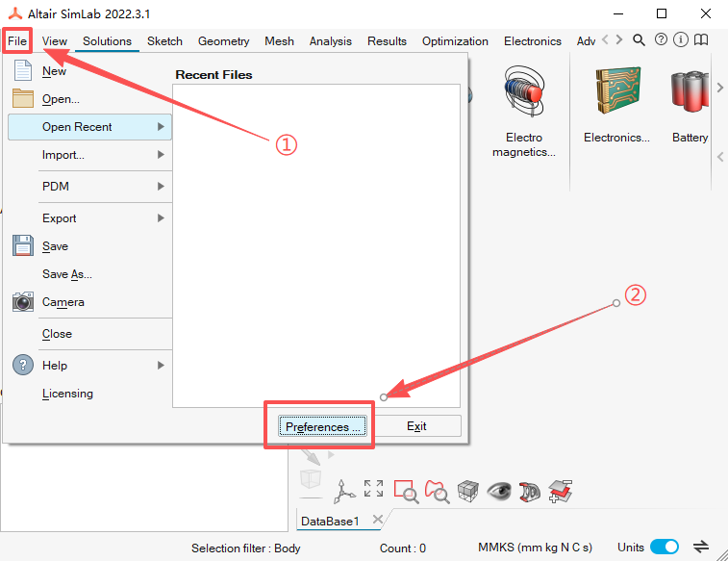The image size is (728, 561).
Task: Click the freeform zoom icon
Action: point(437,492)
